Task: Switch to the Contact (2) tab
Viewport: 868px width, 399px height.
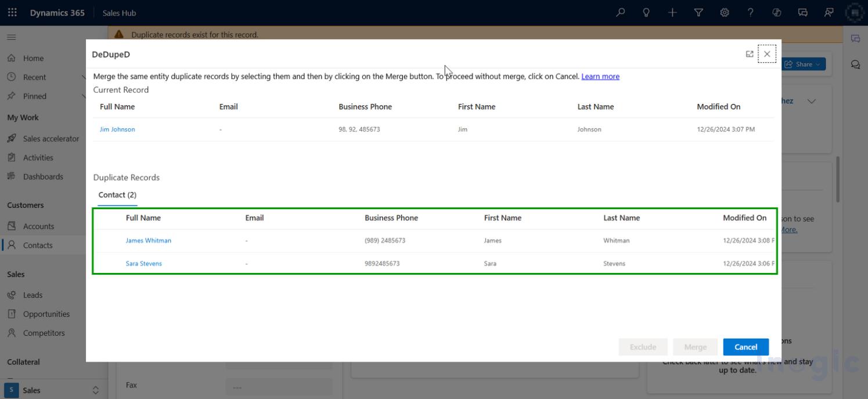Action: 117,195
